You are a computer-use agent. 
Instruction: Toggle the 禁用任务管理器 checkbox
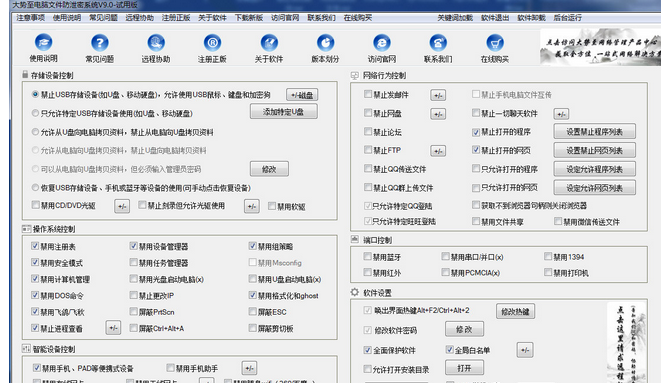click(x=134, y=262)
